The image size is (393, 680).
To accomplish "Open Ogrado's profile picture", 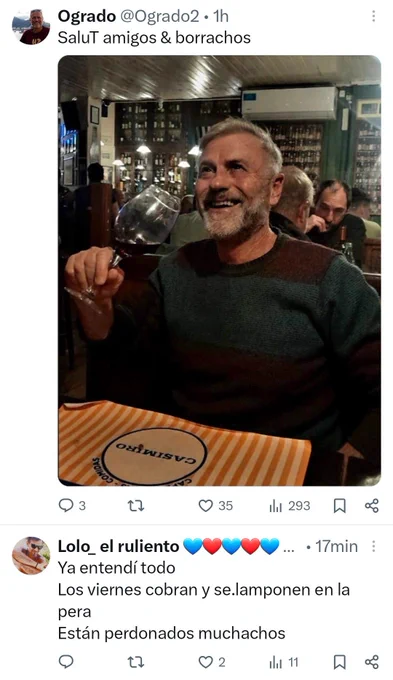I will [31, 27].
